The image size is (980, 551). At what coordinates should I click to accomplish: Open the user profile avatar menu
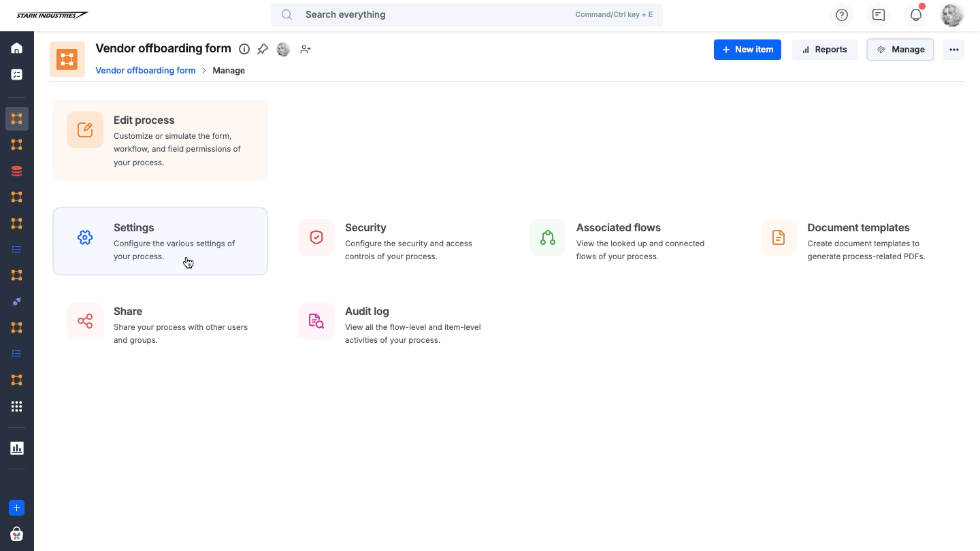[951, 15]
